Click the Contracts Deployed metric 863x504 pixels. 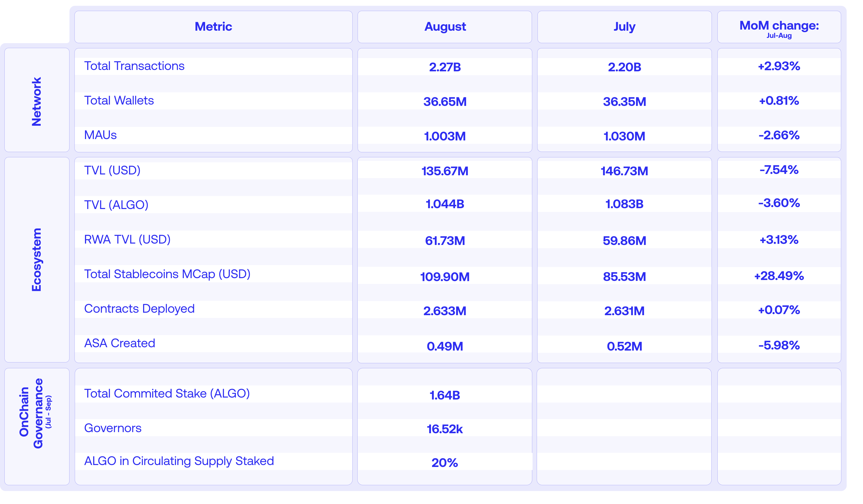139,308
